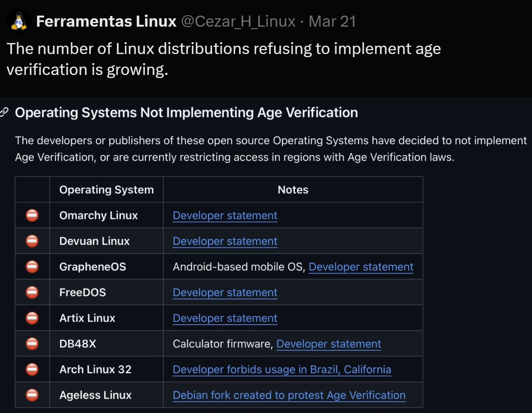
Task: Open the FreeDOS developer statement link
Action: tap(225, 292)
